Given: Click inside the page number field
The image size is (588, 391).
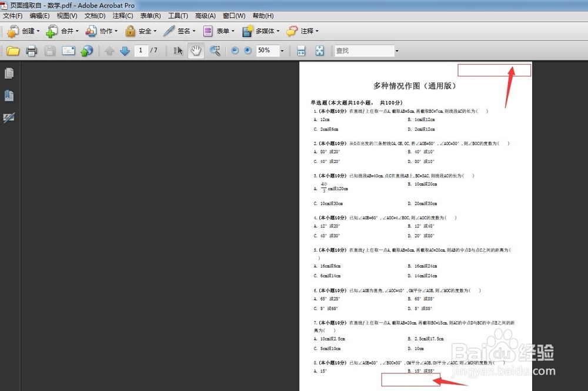Looking at the screenshot, I should pyautogui.click(x=141, y=51).
